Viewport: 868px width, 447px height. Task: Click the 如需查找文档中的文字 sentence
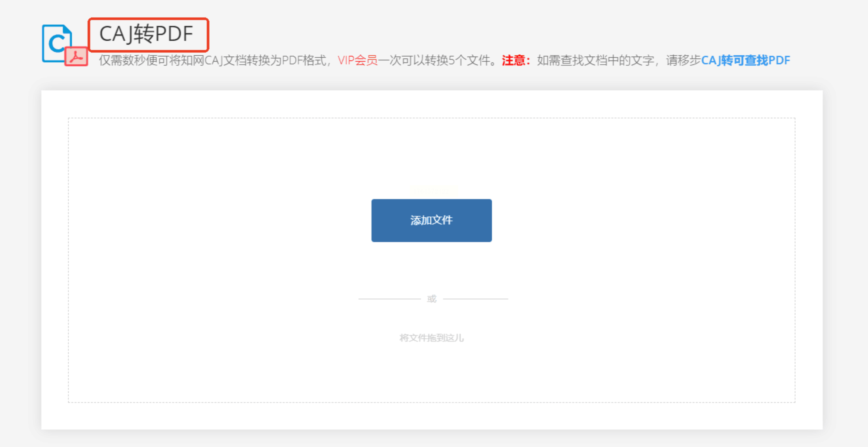595,60
